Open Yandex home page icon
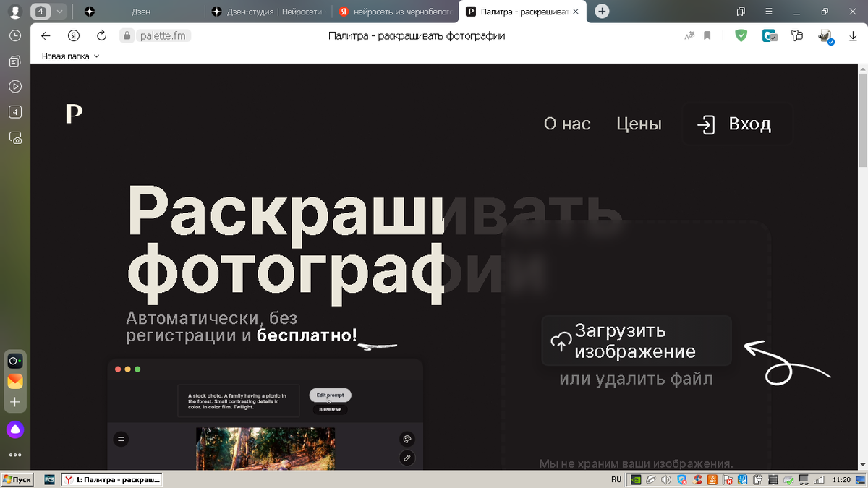The width and height of the screenshot is (868, 488). click(x=74, y=35)
